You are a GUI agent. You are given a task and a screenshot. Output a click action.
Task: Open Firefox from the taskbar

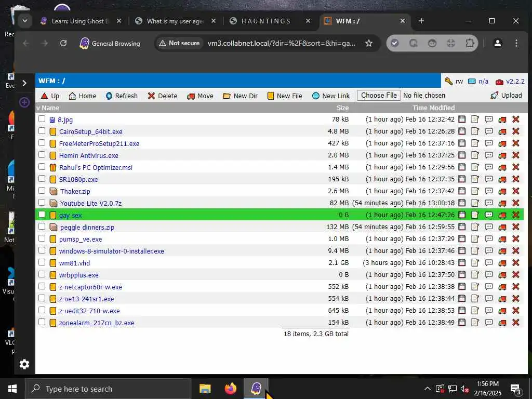(230, 389)
